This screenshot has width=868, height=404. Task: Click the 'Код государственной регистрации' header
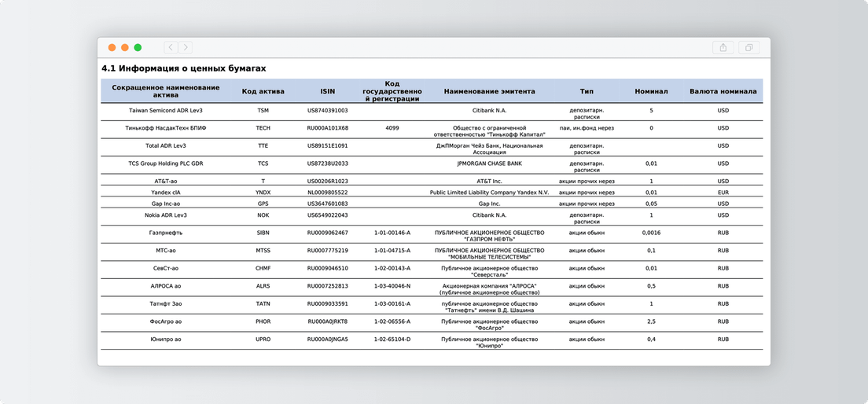click(x=392, y=91)
